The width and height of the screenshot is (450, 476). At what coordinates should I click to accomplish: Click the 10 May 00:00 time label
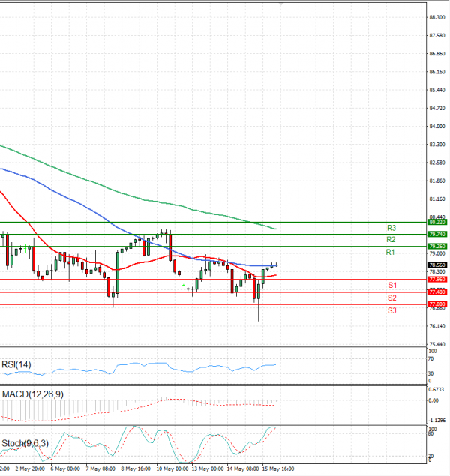click(172, 469)
